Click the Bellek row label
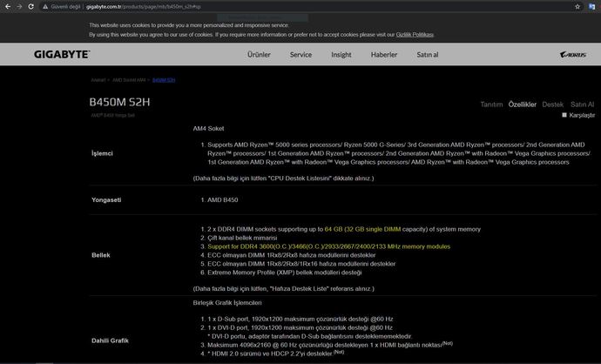The width and height of the screenshot is (601, 364). coord(101,255)
